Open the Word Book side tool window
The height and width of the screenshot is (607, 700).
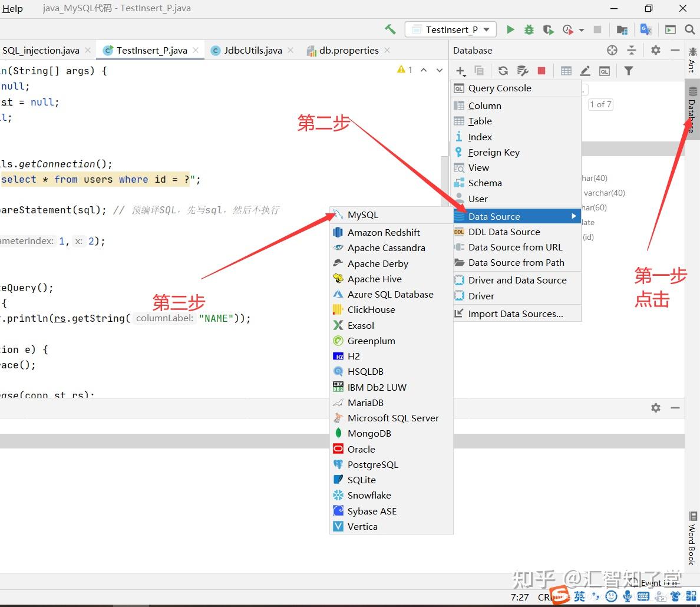(692, 538)
